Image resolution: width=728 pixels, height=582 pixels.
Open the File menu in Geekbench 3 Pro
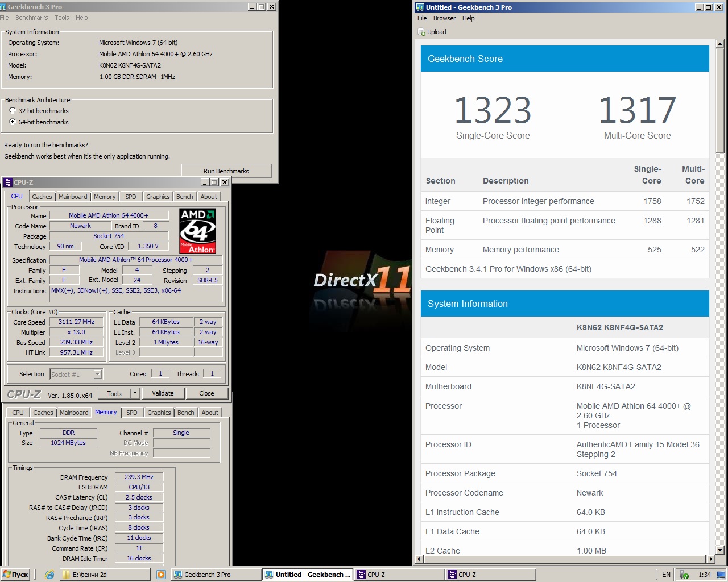coord(5,18)
